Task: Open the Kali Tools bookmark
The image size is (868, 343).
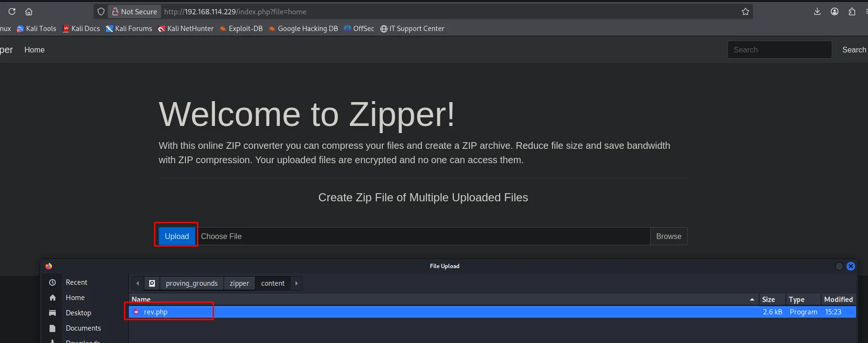Action: (36, 29)
